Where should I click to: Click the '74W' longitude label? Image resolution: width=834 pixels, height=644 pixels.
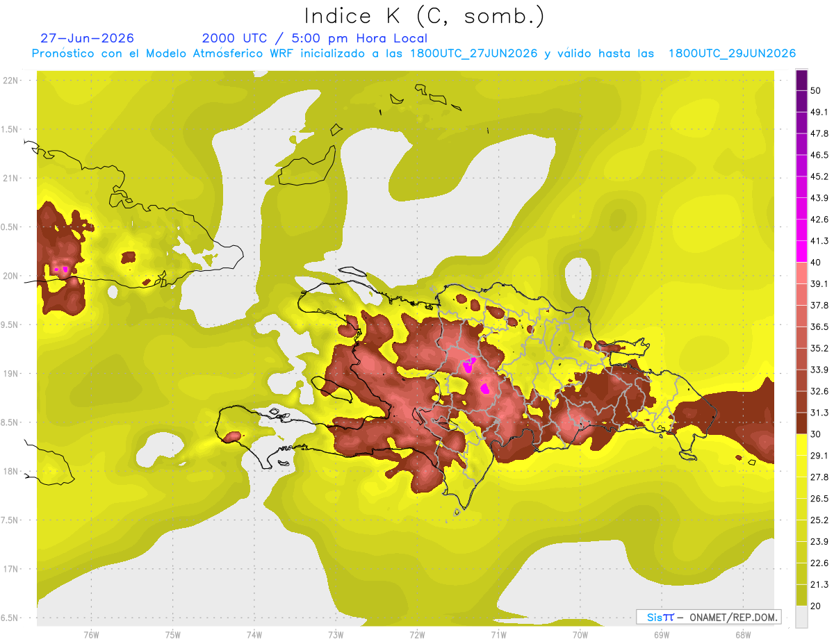254,634
